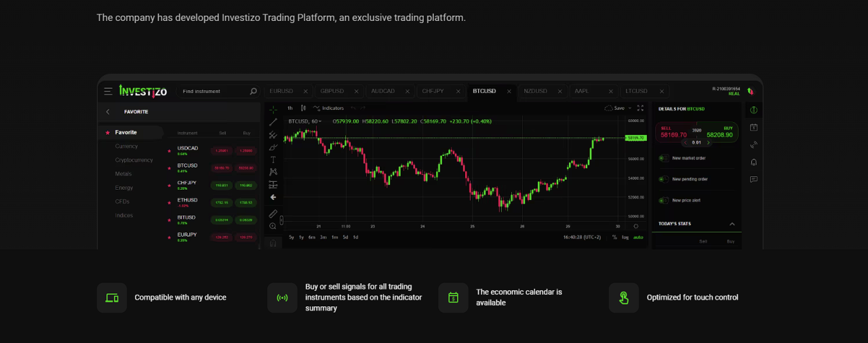
Task: Select the ruler measure tool
Action: click(273, 214)
